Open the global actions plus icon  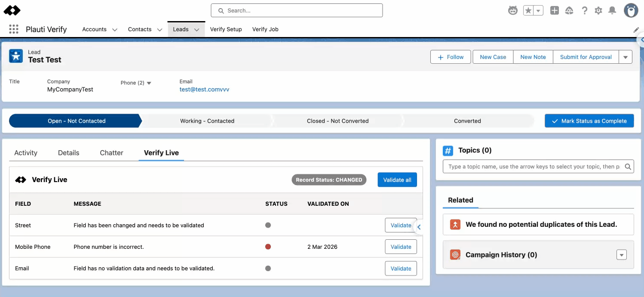click(x=555, y=11)
